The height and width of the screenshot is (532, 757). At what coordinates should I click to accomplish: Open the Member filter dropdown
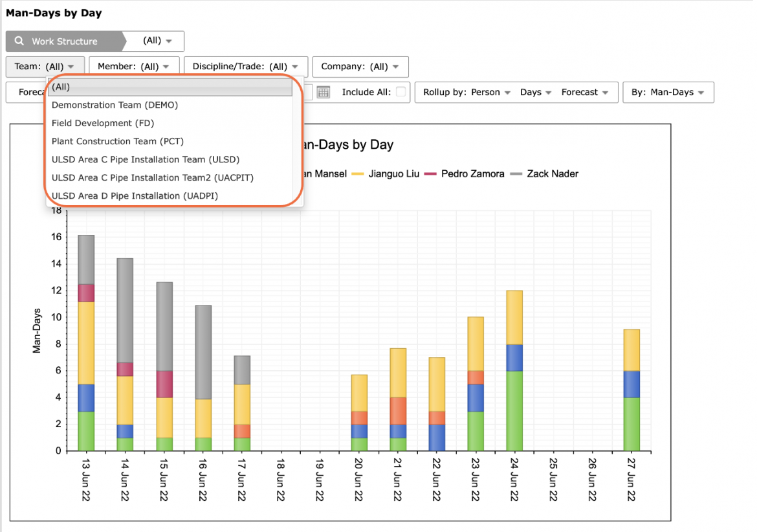click(134, 67)
